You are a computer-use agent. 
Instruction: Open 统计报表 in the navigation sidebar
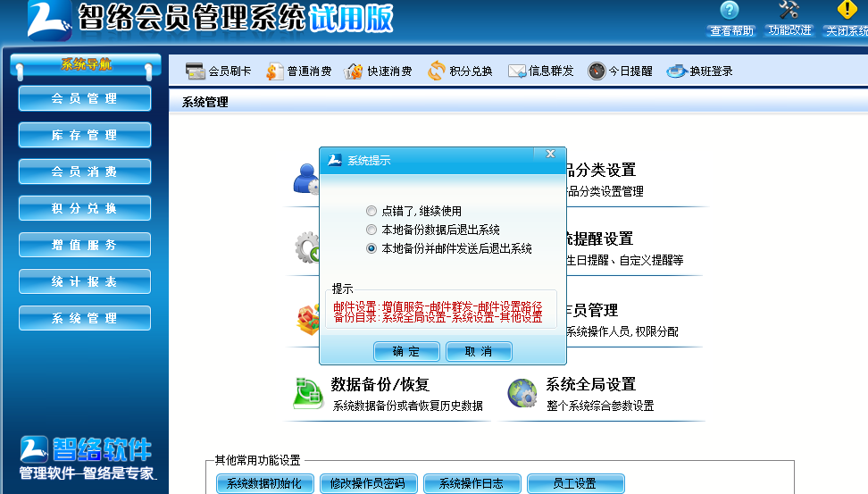[x=85, y=282]
